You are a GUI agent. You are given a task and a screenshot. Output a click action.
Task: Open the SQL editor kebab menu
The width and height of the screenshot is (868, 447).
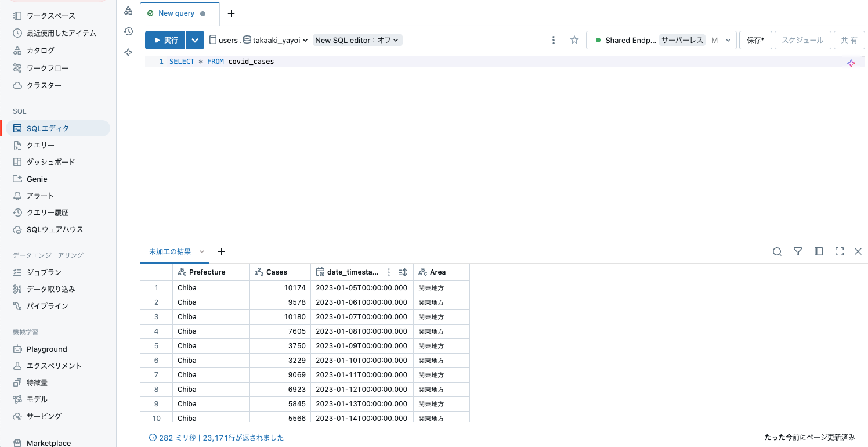[x=554, y=40]
